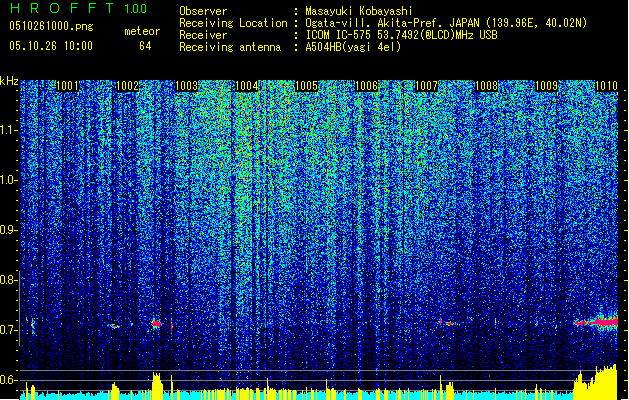This screenshot has width=629, height=400.
Task: Click the Receiver field label
Action: [203, 35]
